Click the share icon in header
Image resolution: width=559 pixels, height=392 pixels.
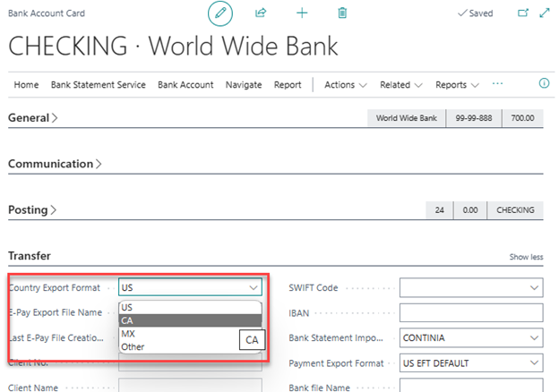[x=261, y=13]
